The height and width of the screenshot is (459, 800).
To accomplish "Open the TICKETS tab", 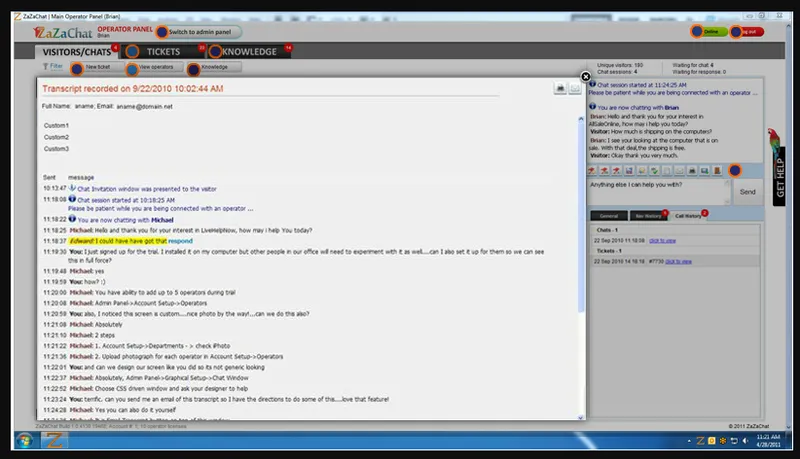I will [x=163, y=52].
